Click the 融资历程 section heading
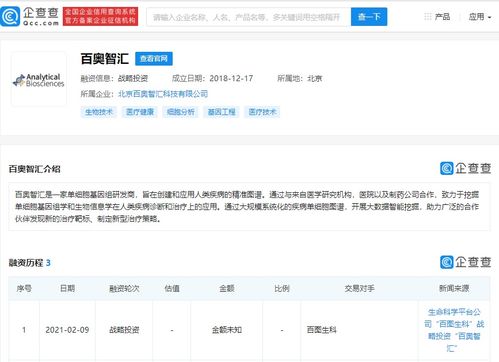 point(30,263)
